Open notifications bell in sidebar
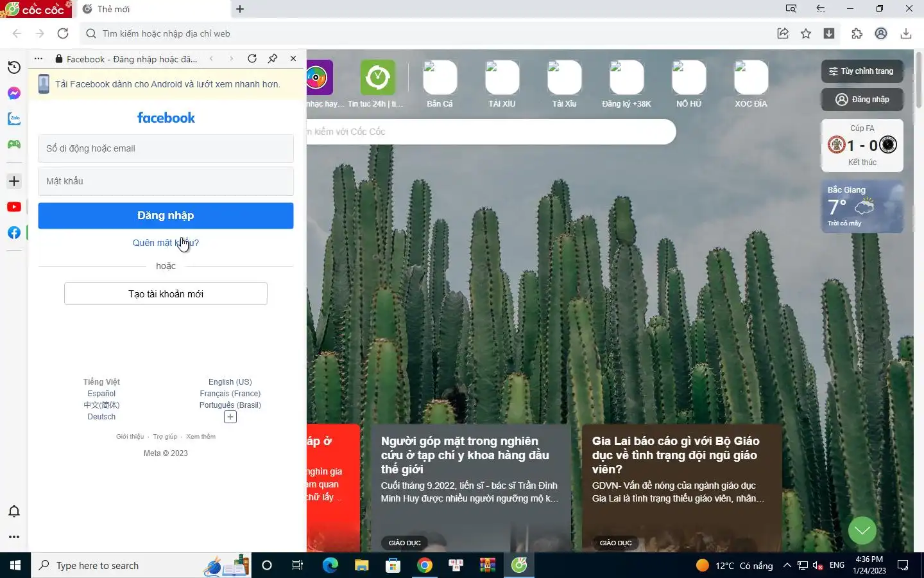 (13, 511)
